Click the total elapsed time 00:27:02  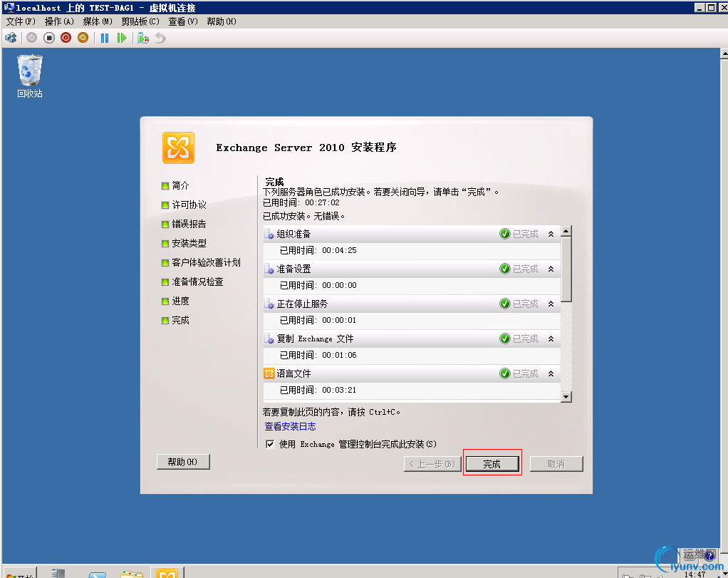[322, 202]
